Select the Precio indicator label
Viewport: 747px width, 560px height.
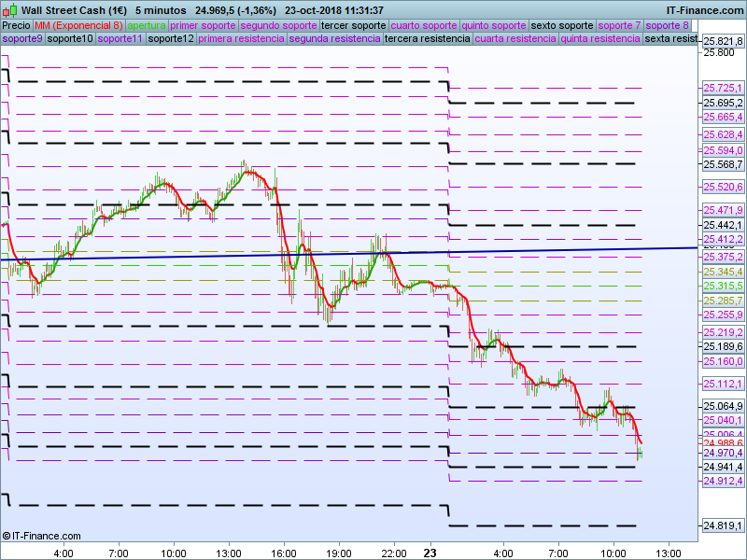(x=16, y=25)
